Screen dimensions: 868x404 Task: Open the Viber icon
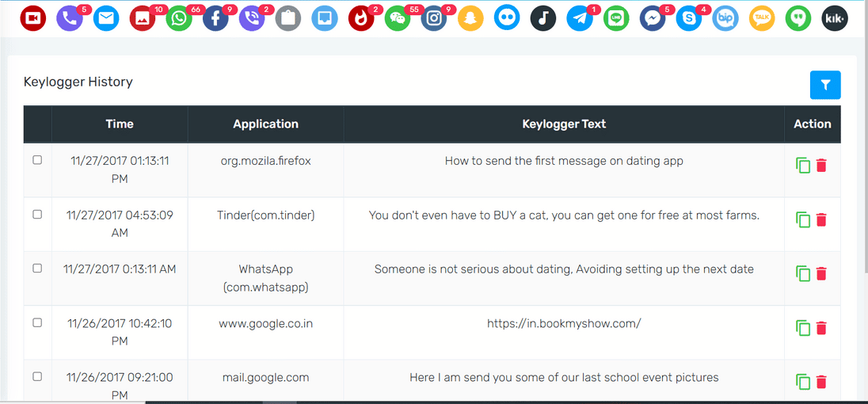coord(252,19)
